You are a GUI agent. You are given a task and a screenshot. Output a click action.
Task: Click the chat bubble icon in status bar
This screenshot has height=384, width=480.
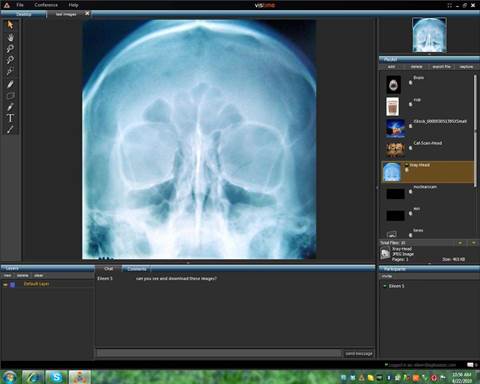coord(470,365)
